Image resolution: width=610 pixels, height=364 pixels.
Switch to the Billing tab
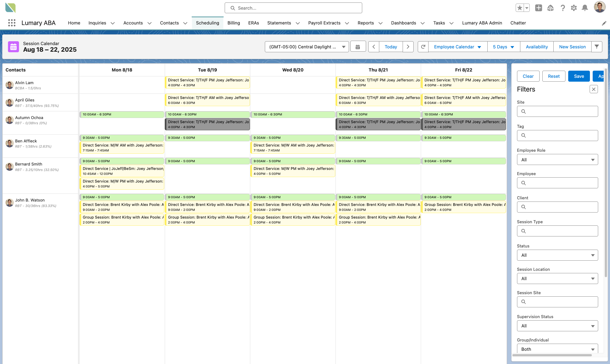tap(233, 23)
